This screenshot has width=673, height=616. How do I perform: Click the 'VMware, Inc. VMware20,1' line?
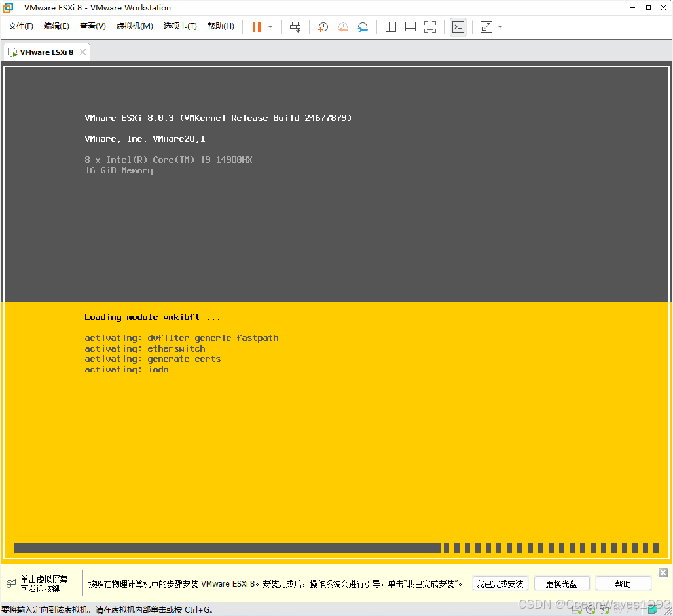click(145, 139)
